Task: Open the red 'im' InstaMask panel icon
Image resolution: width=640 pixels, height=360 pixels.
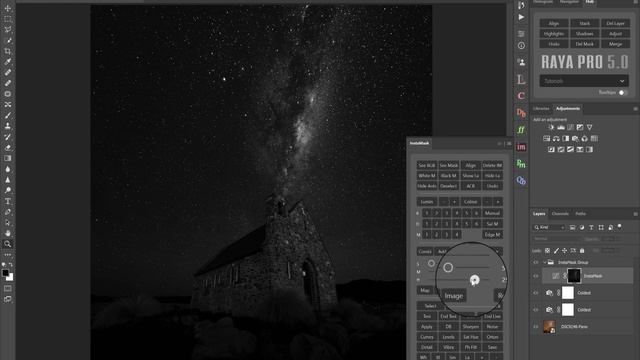Action: click(x=521, y=147)
